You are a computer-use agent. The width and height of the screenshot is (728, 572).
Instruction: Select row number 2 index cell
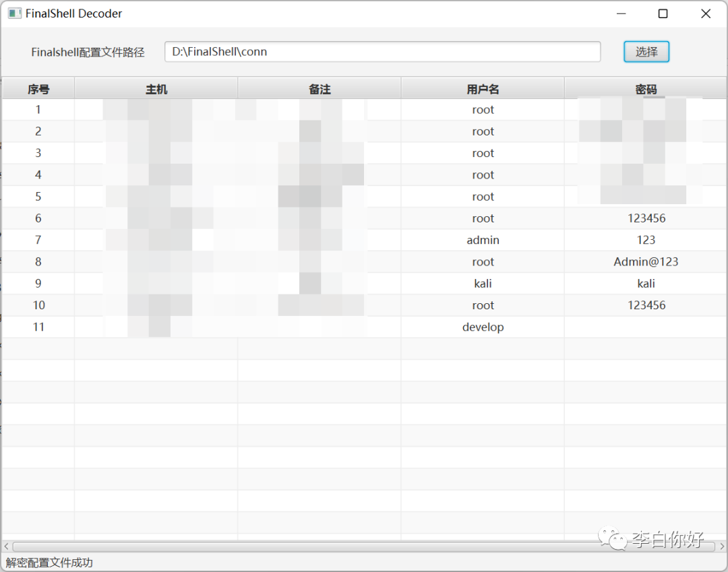(38, 131)
